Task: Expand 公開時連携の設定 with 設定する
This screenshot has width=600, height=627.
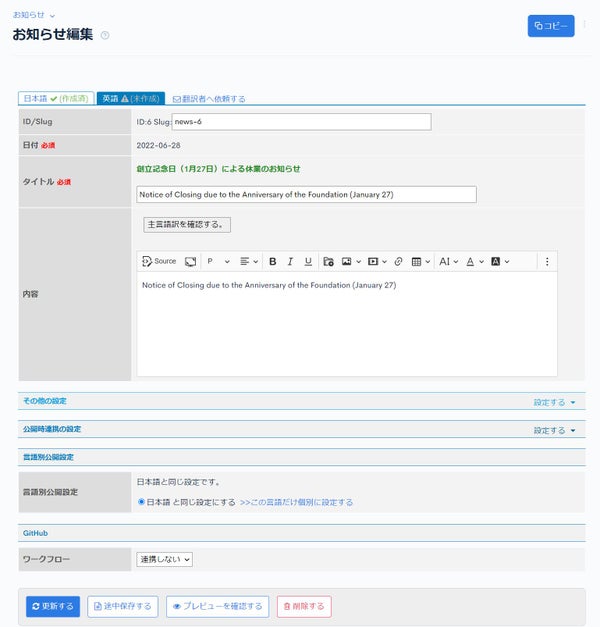Action: [554, 430]
